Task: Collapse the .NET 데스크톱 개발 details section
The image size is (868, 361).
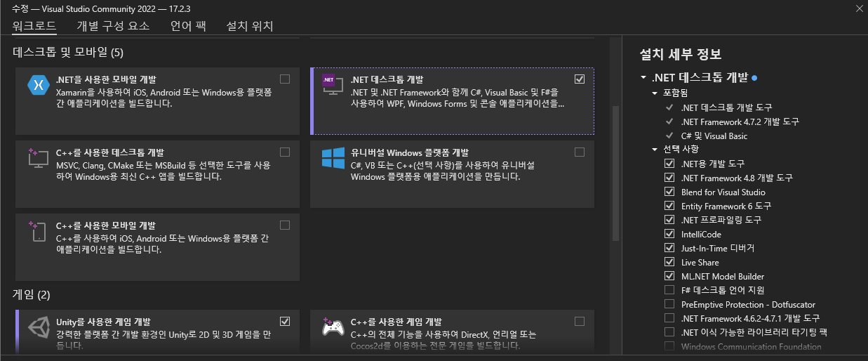Action: click(x=643, y=77)
